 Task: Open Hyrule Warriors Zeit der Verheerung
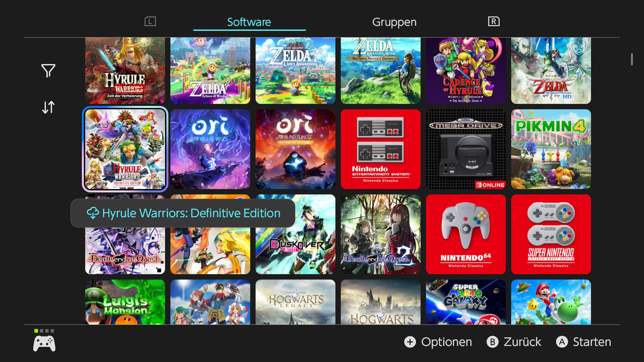(x=125, y=70)
